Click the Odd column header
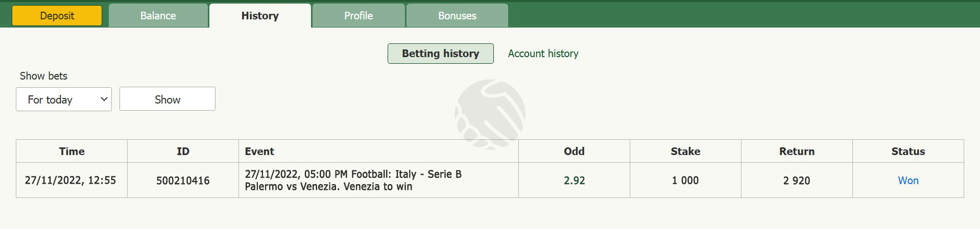 tap(575, 151)
